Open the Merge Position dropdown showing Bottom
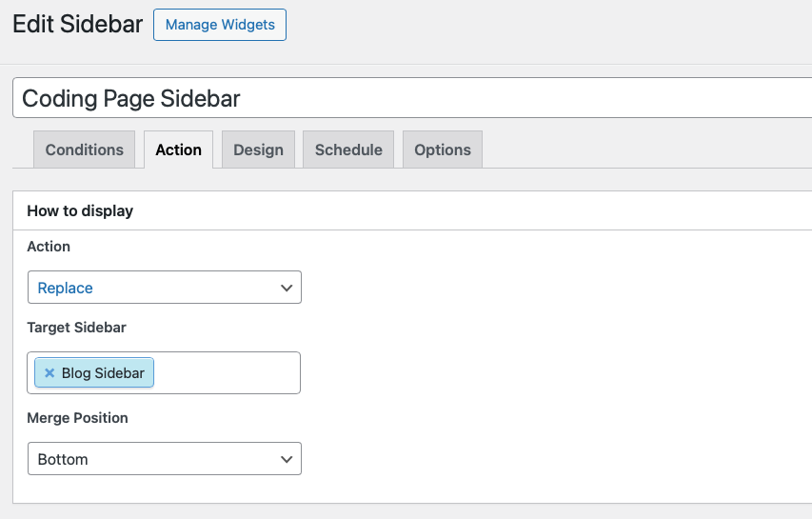812x519 pixels. click(x=164, y=459)
